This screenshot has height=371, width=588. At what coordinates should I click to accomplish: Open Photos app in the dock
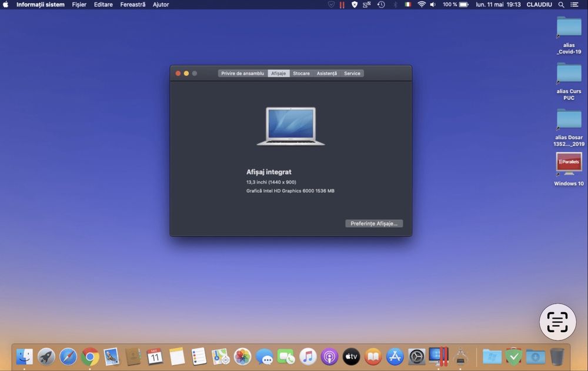tap(242, 356)
